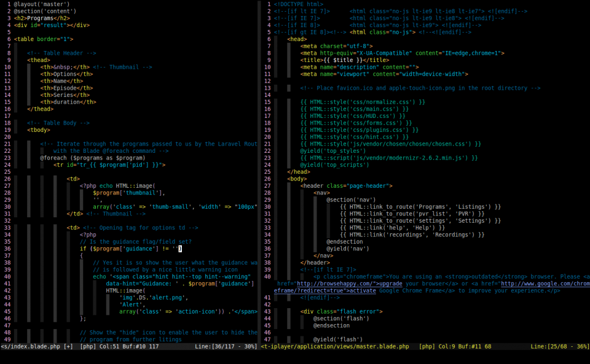Click the @yield('flash') directive
This screenshot has height=364, width=590.
coord(338,339)
